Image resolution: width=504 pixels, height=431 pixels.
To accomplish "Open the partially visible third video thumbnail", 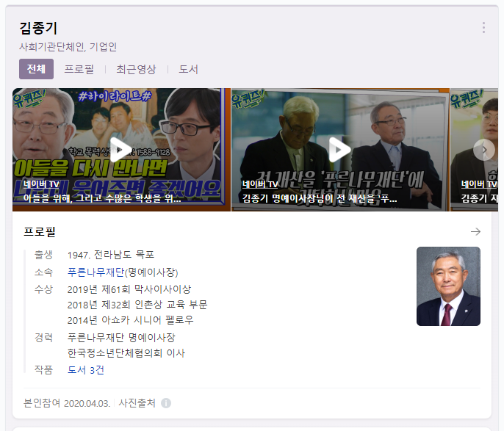I will tap(475, 150).
